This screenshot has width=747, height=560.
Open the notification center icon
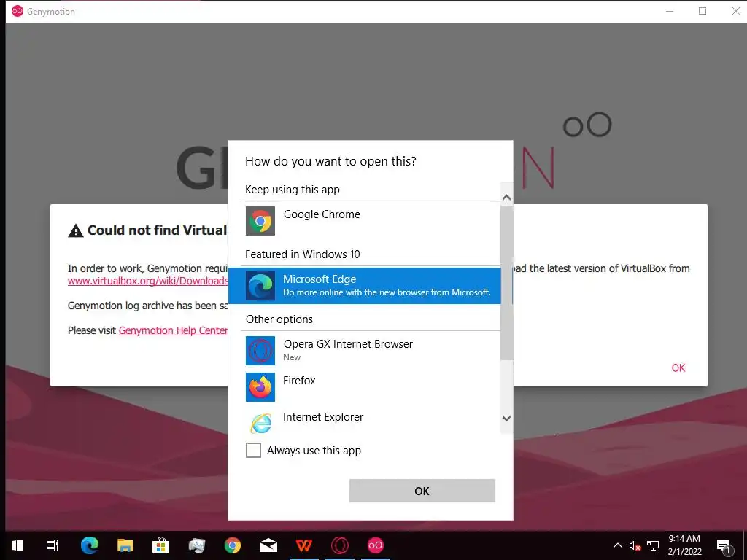coord(723,545)
